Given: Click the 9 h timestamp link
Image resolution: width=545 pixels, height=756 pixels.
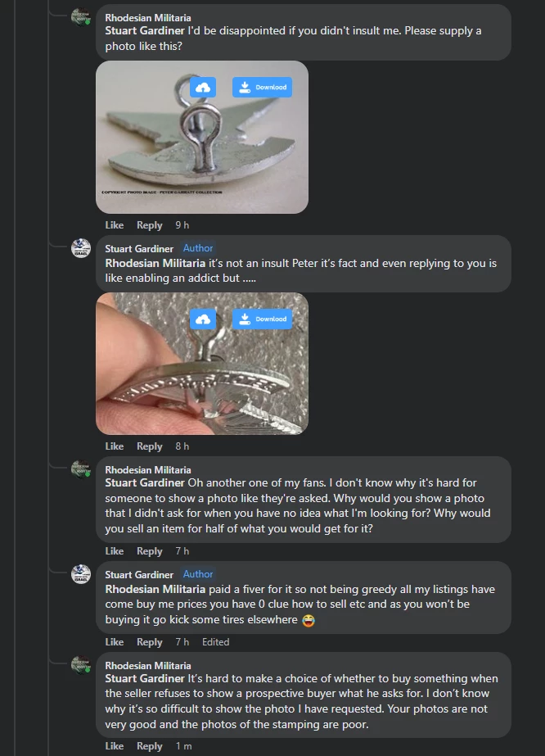Looking at the screenshot, I should click(182, 225).
